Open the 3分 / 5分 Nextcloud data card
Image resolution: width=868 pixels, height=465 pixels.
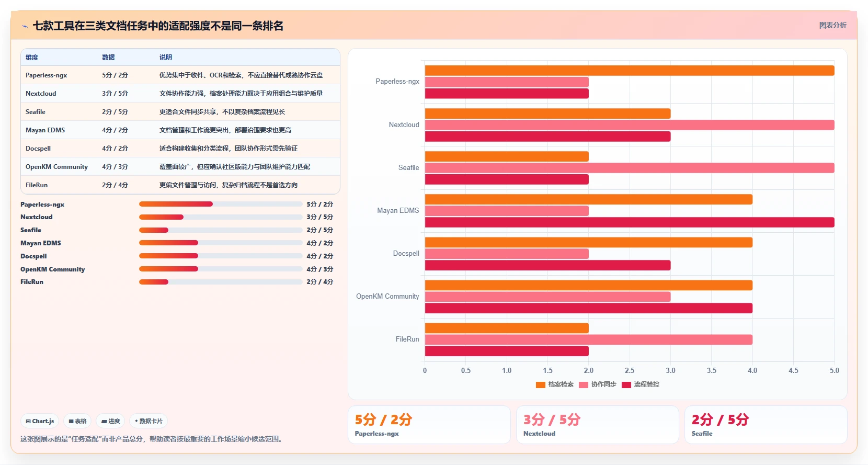coord(598,425)
